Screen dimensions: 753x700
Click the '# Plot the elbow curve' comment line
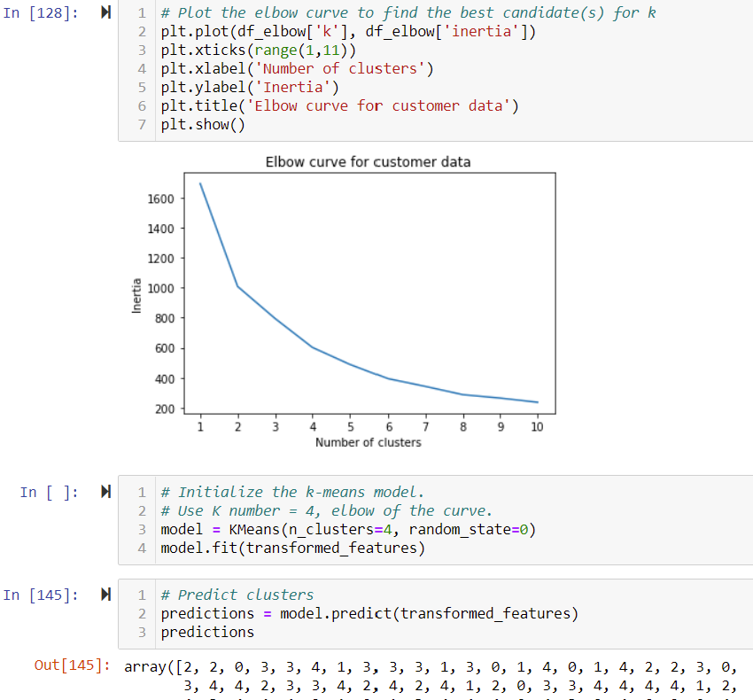click(x=408, y=13)
